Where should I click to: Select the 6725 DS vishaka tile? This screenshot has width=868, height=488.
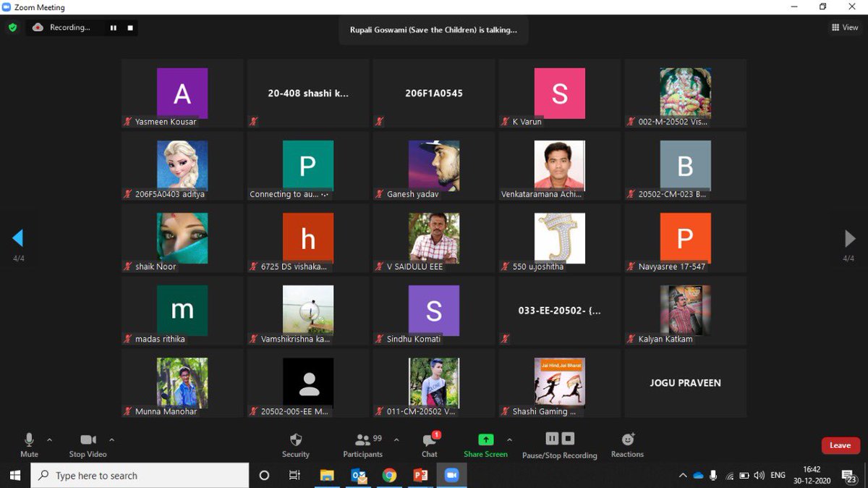pyautogui.click(x=308, y=238)
